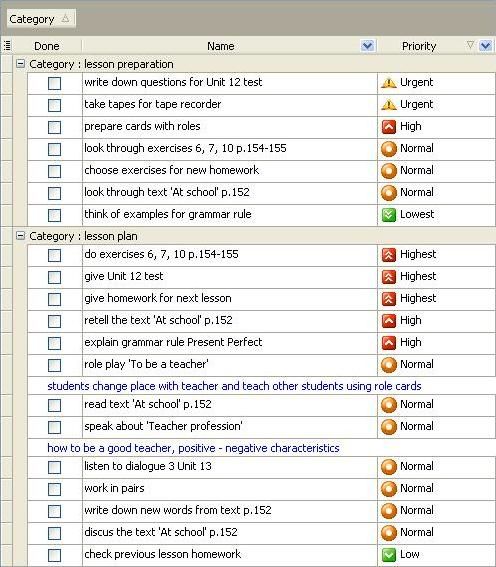Sort tasks by the Done column header

(x=47, y=46)
